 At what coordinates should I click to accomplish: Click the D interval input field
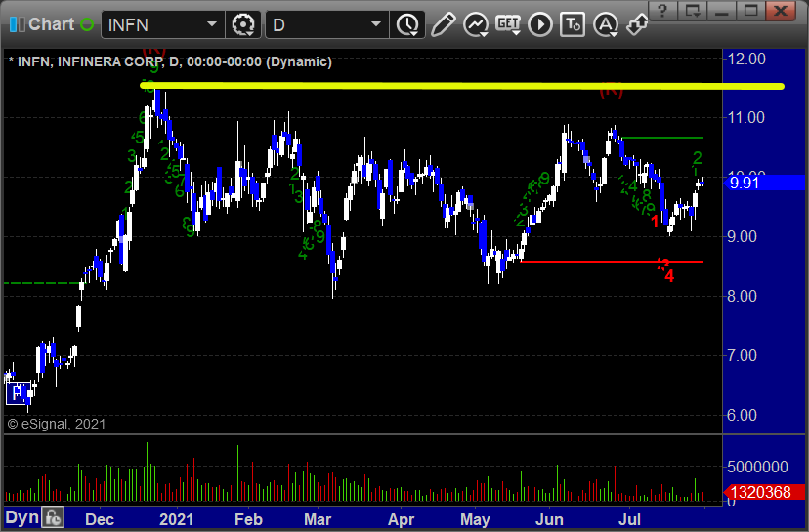tap(327, 24)
